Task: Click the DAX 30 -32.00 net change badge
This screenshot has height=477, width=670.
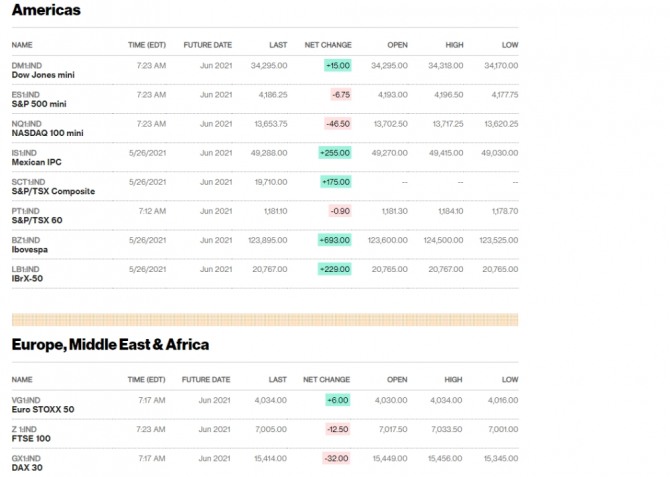Action: coord(337,457)
